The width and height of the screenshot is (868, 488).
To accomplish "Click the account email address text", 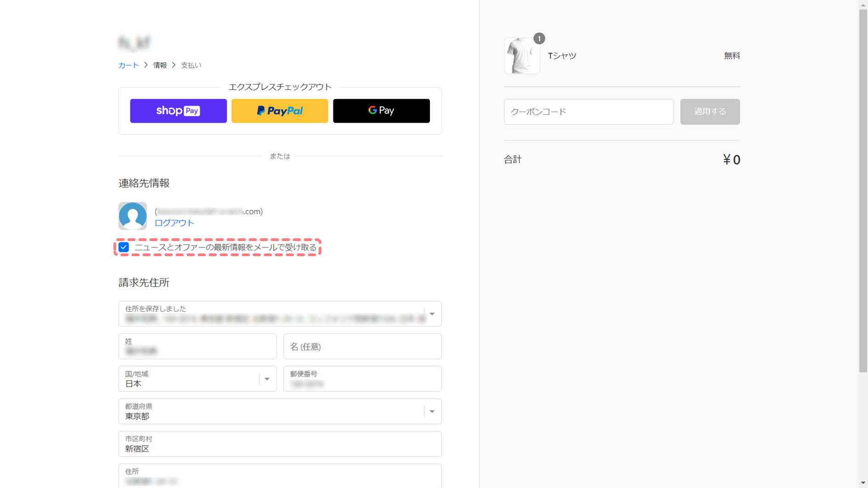I will click(209, 211).
